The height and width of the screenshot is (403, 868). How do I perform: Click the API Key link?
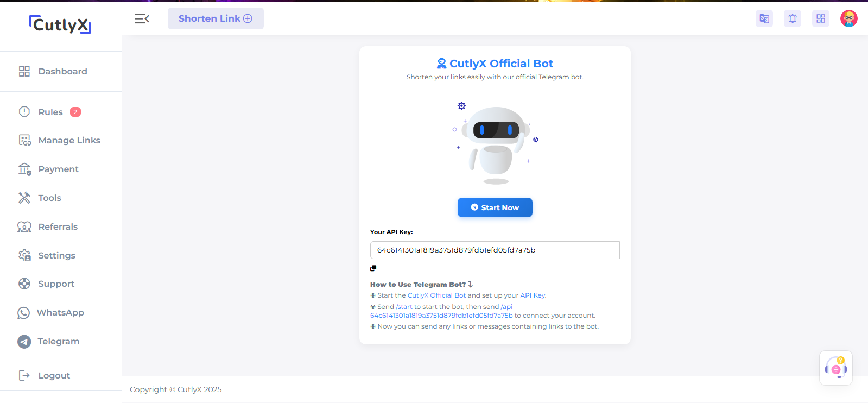pos(533,295)
